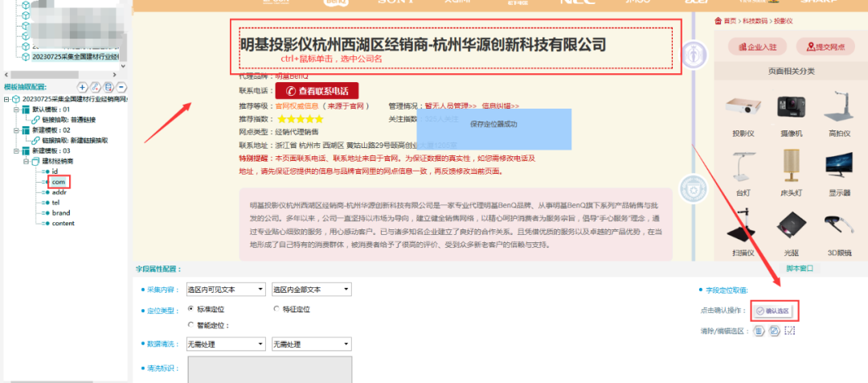Click the 清洗标识 text area

coord(270,369)
